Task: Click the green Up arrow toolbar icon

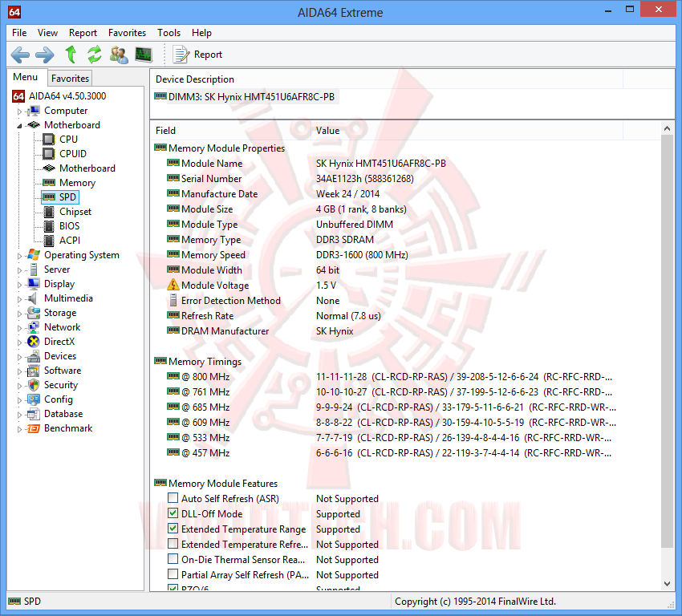Action: tap(71, 55)
